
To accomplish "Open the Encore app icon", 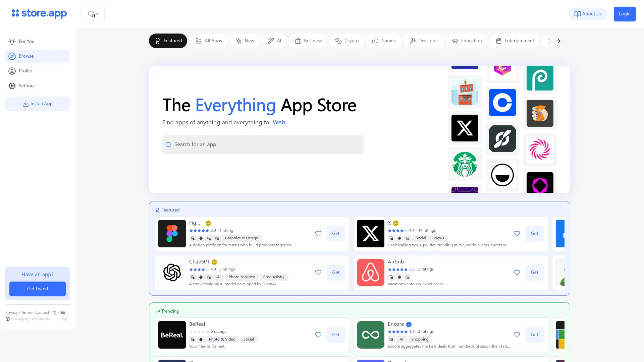I will 371,335.
